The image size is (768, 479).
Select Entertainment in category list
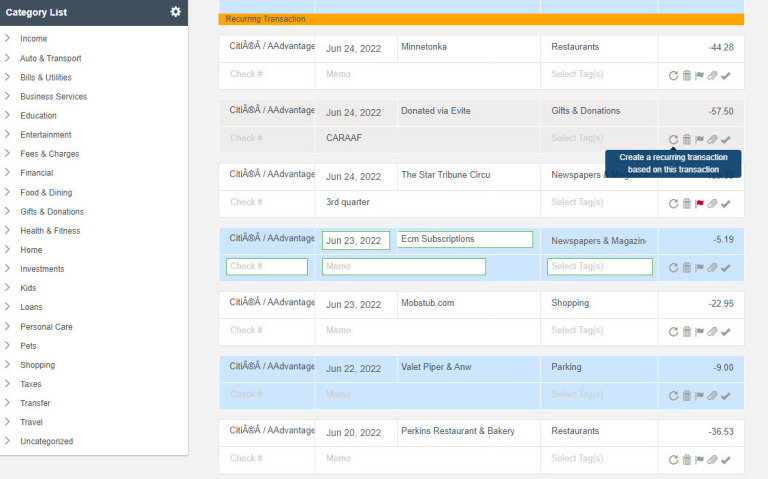(x=46, y=135)
